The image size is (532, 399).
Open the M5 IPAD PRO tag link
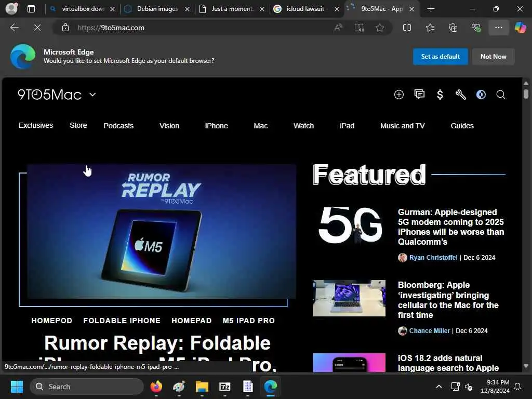click(249, 320)
